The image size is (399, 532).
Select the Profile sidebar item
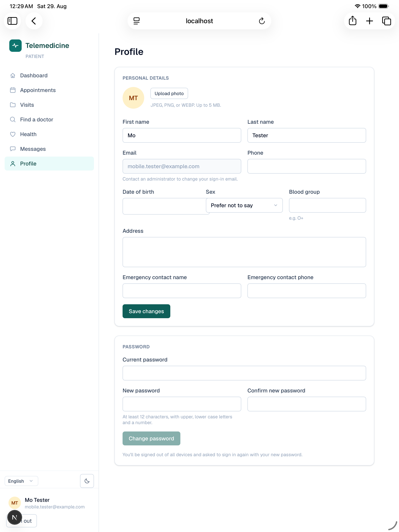coord(49,164)
